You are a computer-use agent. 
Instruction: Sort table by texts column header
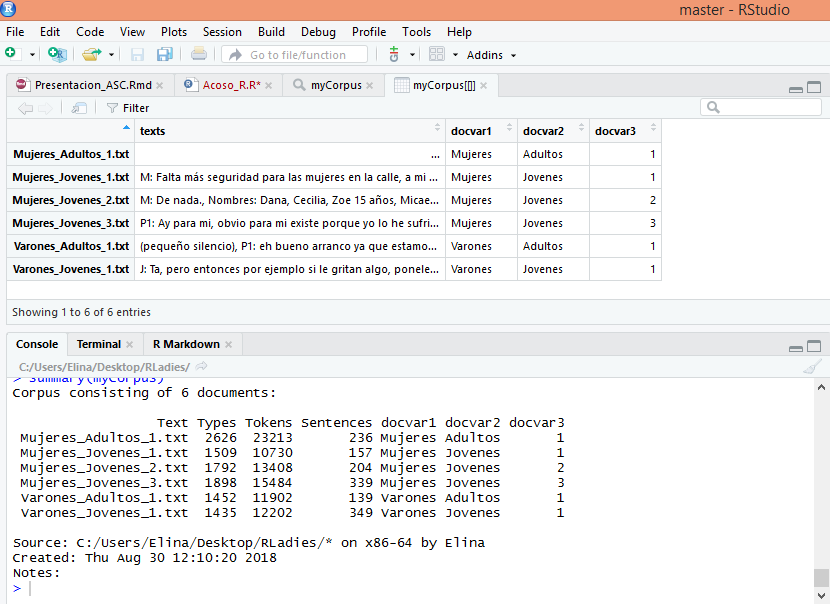point(289,131)
